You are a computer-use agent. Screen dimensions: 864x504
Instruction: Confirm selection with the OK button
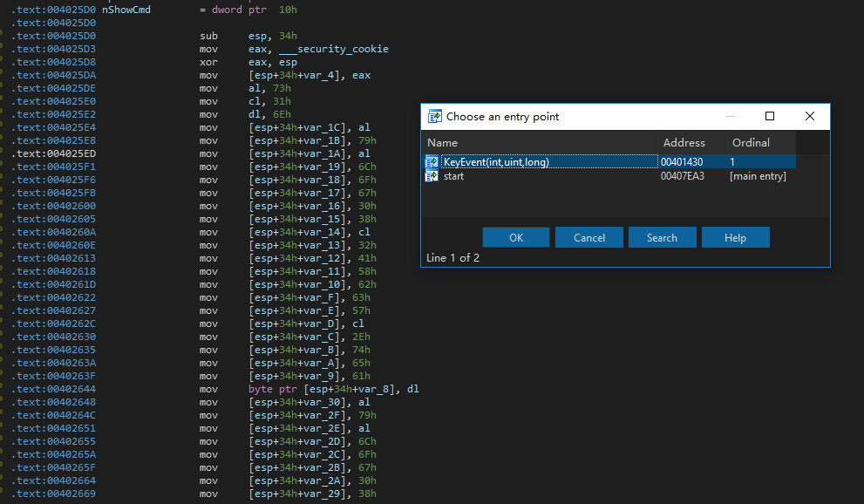click(516, 237)
